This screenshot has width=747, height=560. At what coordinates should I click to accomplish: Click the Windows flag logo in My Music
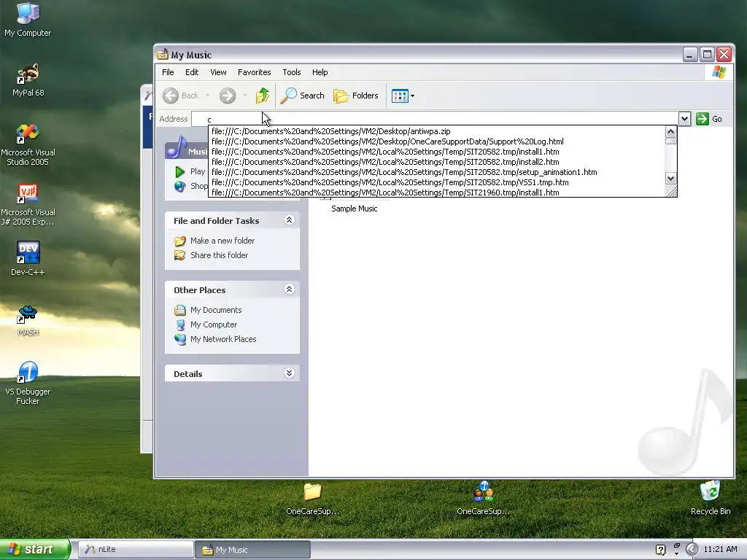click(x=719, y=72)
